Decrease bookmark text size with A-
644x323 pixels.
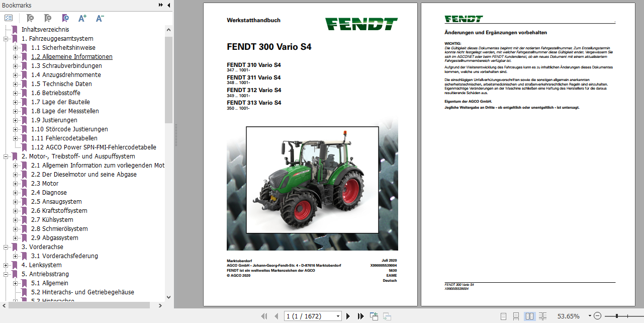100,18
